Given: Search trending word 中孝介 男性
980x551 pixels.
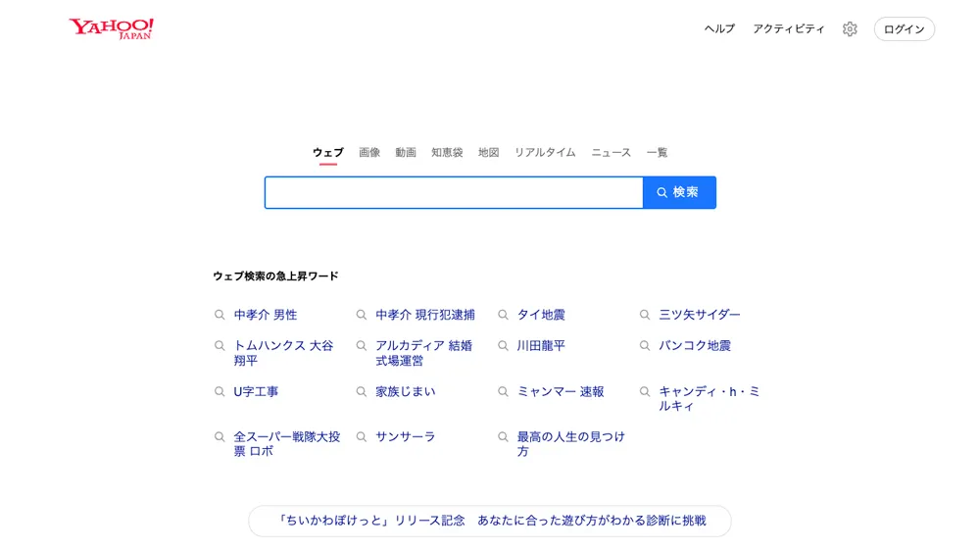Looking at the screenshot, I should click(266, 315).
